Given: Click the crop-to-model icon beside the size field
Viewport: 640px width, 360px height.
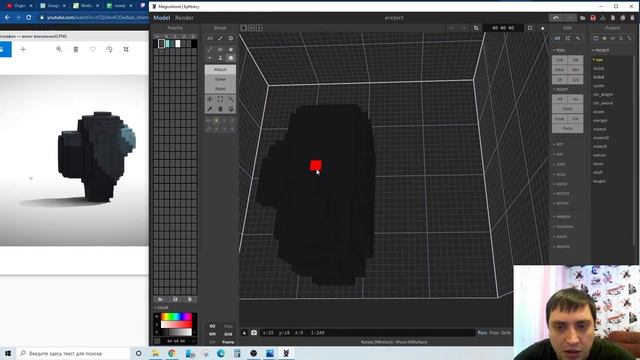Looking at the screenshot, I should tap(476, 28).
